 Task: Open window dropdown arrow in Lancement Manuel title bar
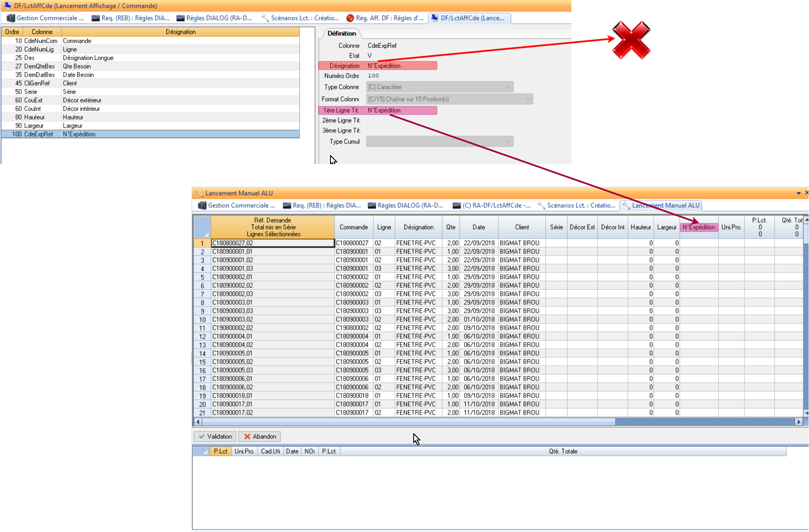[798, 193]
